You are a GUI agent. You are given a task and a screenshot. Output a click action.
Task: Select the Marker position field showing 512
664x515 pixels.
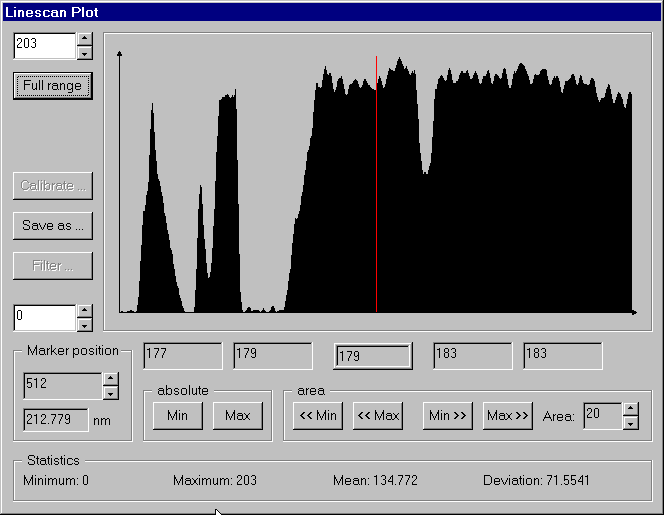click(x=62, y=385)
